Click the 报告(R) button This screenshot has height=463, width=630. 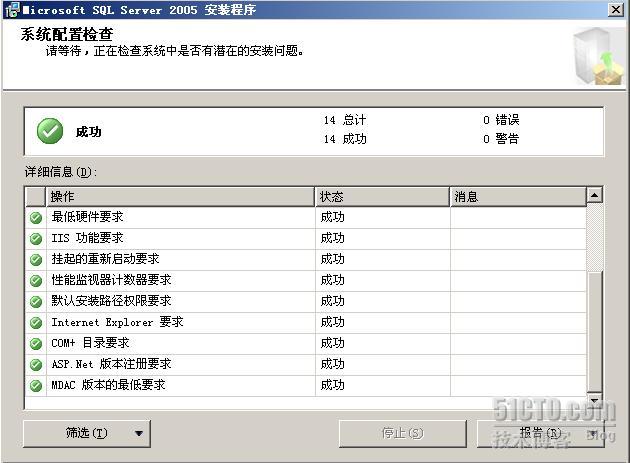pyautogui.click(x=540, y=433)
